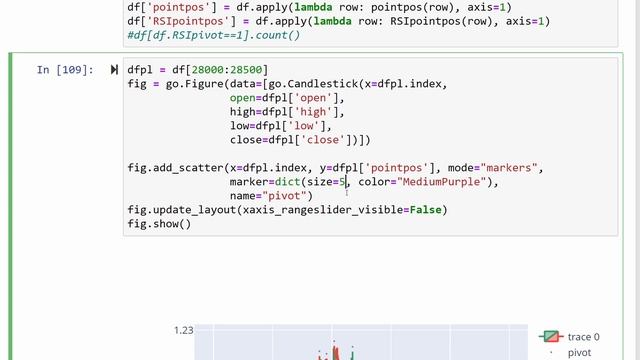Click the name="pivot" code line
The height and width of the screenshot is (360, 640).
click(271, 196)
